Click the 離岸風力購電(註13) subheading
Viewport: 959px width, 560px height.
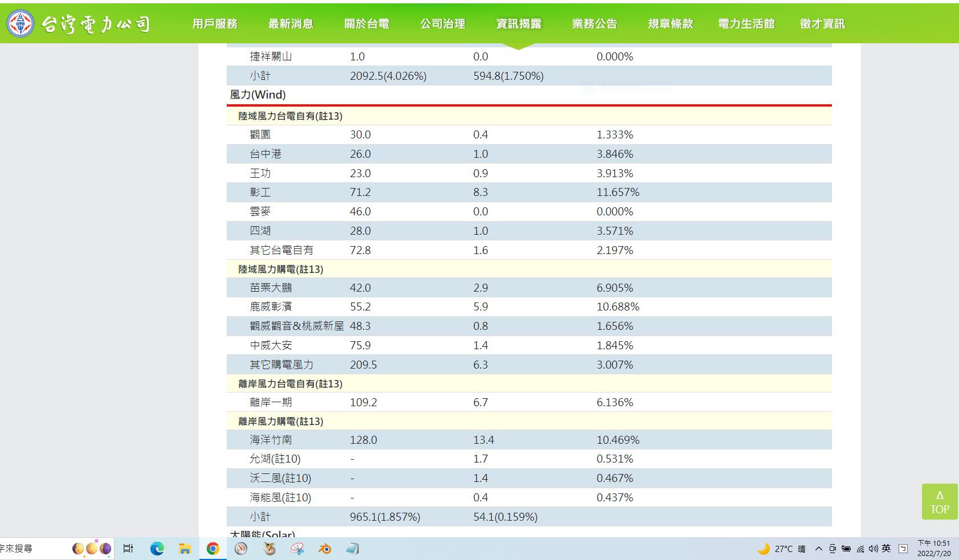(x=280, y=421)
